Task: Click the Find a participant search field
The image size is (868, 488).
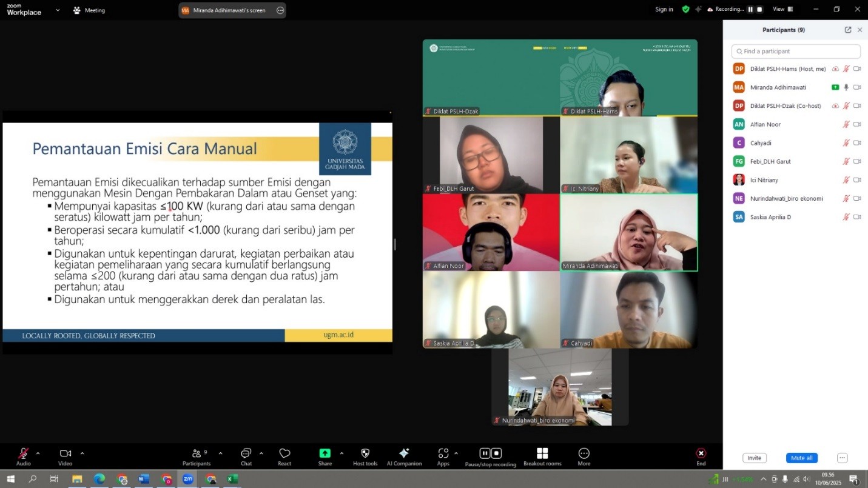Action: [x=796, y=52]
